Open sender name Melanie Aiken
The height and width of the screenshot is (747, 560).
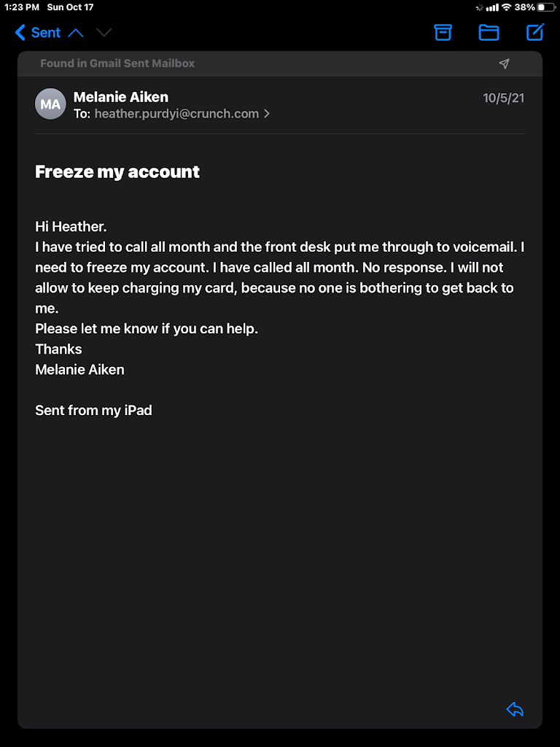(121, 97)
